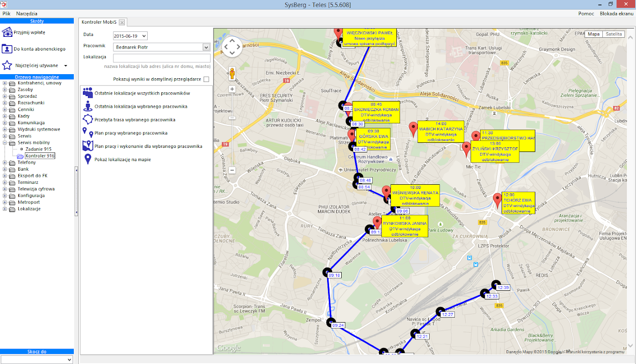Viewport: 636px width, 364px height.
Task: Click the Plan pracy wybranego pracownika pin icon
Action: [x=88, y=133]
